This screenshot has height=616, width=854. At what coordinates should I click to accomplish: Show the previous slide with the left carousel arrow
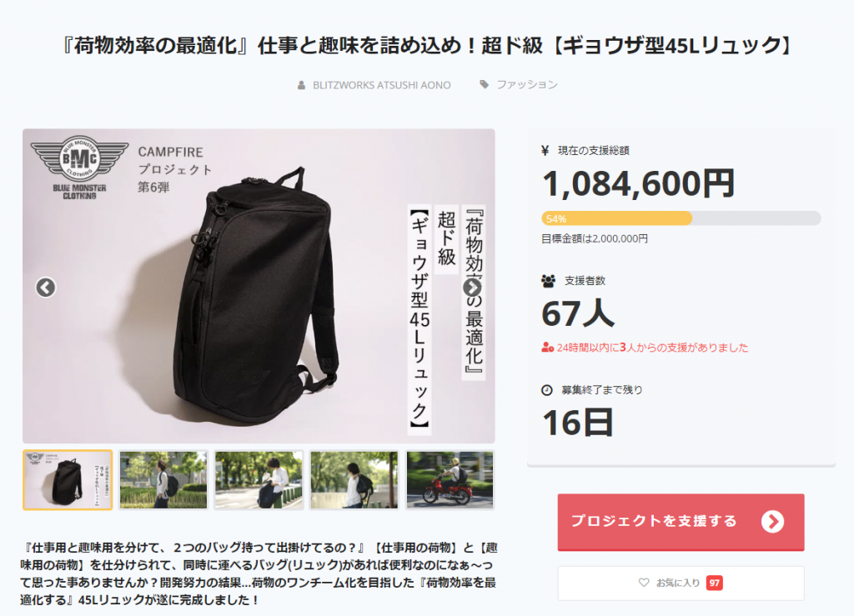tap(46, 288)
